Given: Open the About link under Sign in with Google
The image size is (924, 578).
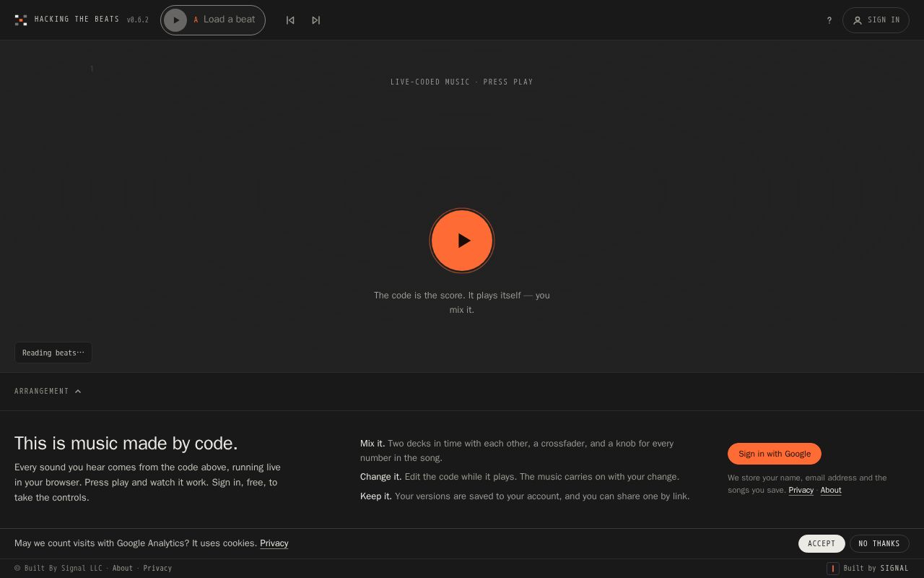Looking at the screenshot, I should click(831, 490).
